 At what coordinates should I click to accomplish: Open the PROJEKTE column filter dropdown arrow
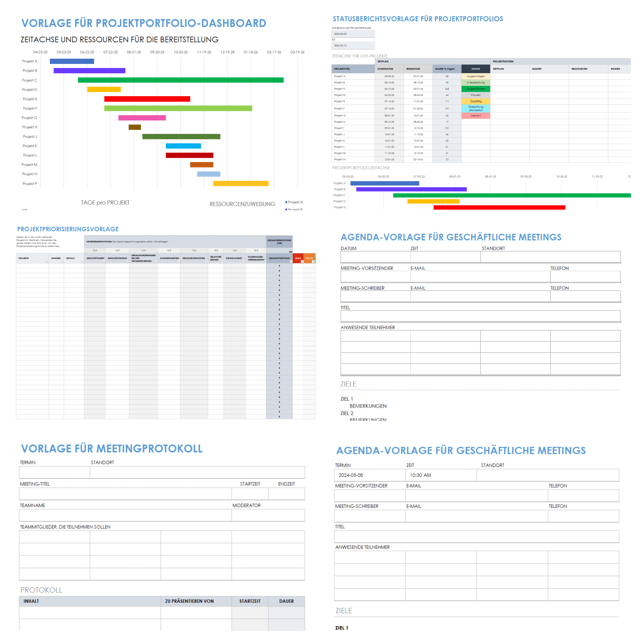tap(47, 262)
